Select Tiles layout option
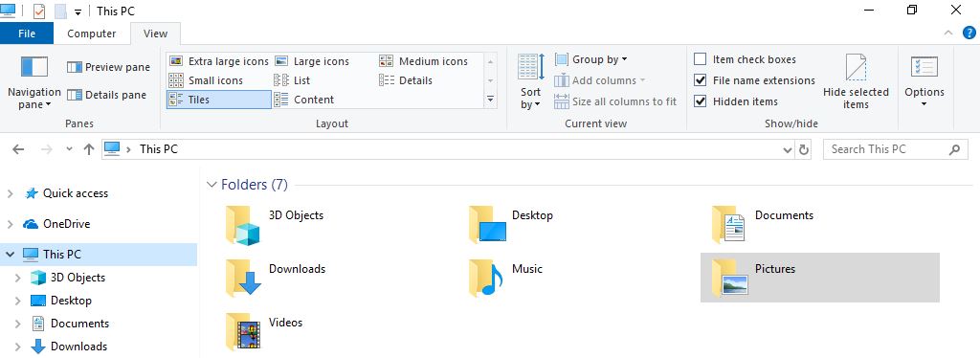Screen dimensions: 980x358 pos(219,100)
